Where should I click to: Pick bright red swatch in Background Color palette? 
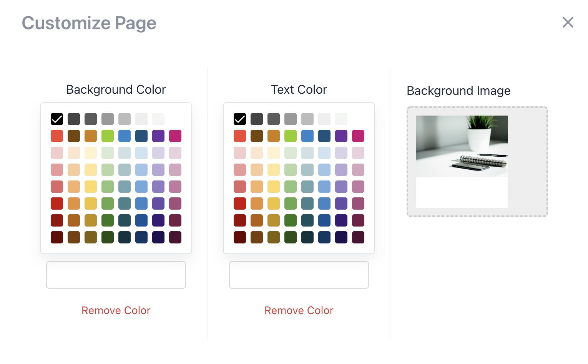57,136
